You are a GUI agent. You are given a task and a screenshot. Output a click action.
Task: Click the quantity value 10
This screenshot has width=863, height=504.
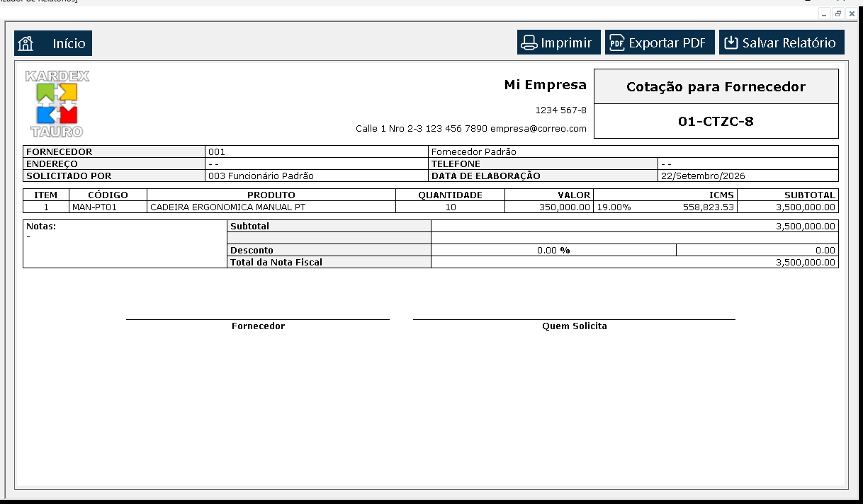point(451,207)
